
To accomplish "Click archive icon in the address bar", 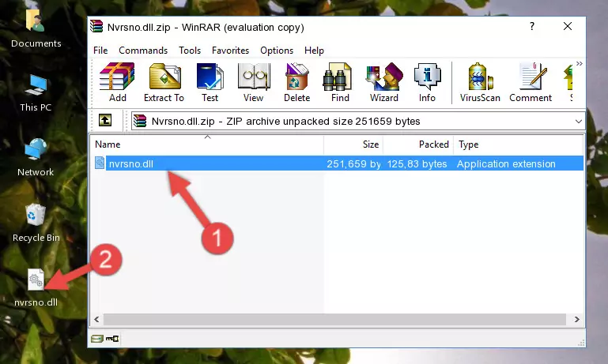I will (x=140, y=122).
